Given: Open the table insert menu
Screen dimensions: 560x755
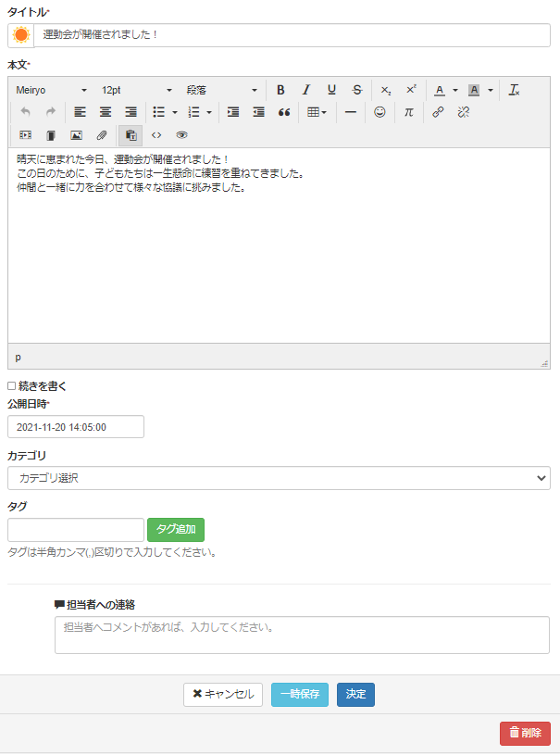Looking at the screenshot, I should [317, 112].
